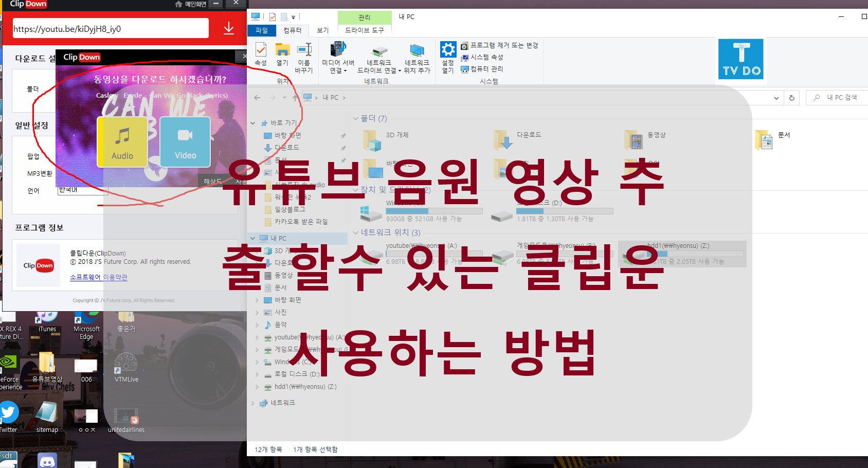Switch to the 컴퓨터 ribbon tab
This screenshot has width=868, height=468.
click(293, 30)
